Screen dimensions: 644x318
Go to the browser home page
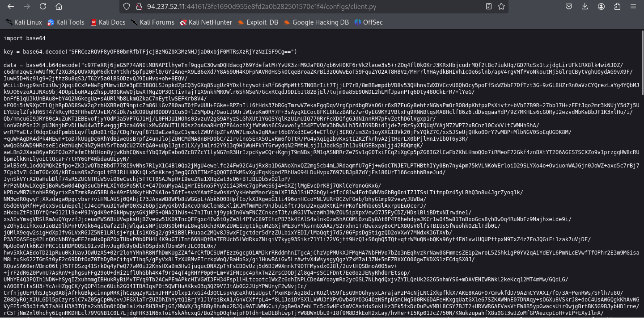click(x=59, y=7)
